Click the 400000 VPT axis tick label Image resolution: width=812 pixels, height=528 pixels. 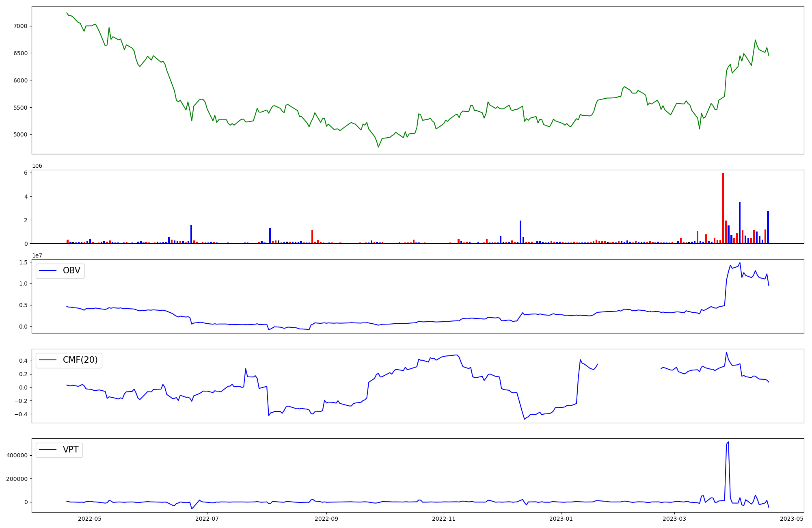pyautogui.click(x=17, y=455)
